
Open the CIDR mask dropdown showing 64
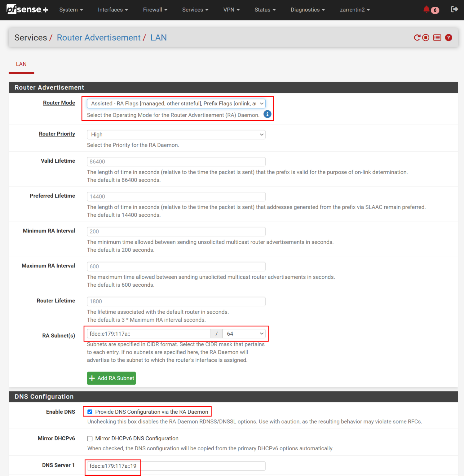[244, 333]
